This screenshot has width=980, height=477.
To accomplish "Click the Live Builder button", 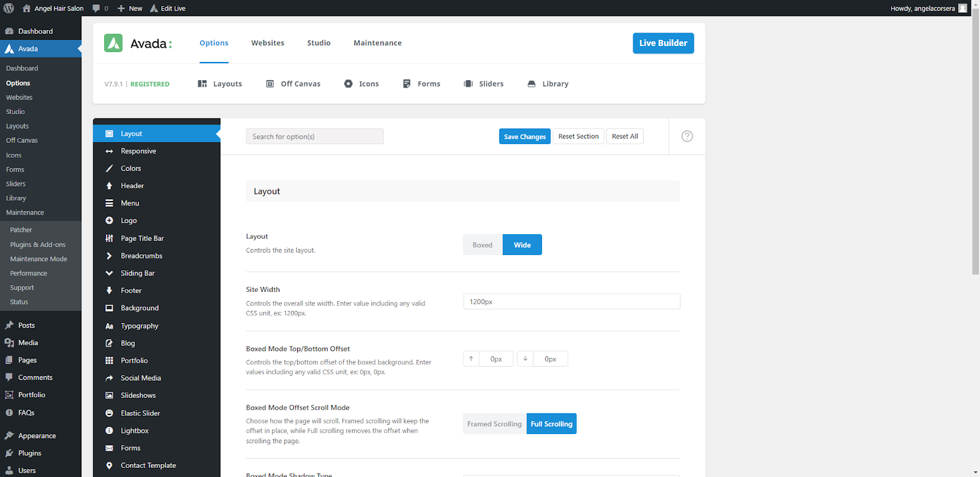I will [x=663, y=43].
